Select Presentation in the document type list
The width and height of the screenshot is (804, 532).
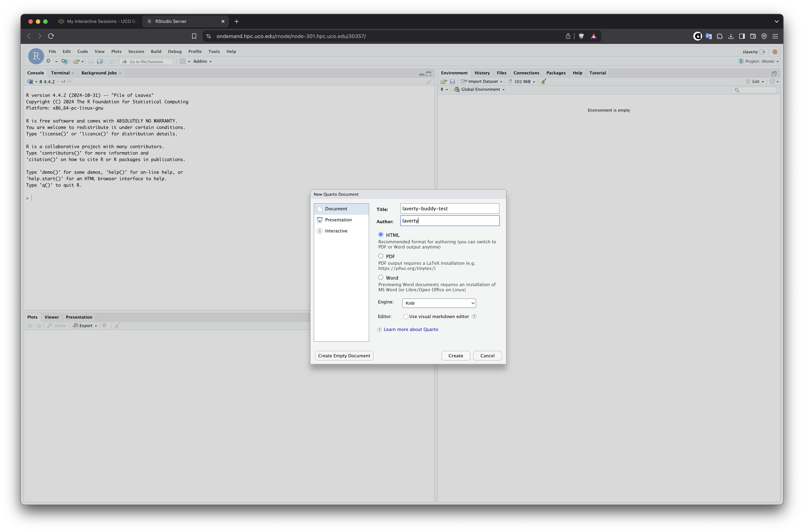[338, 220]
